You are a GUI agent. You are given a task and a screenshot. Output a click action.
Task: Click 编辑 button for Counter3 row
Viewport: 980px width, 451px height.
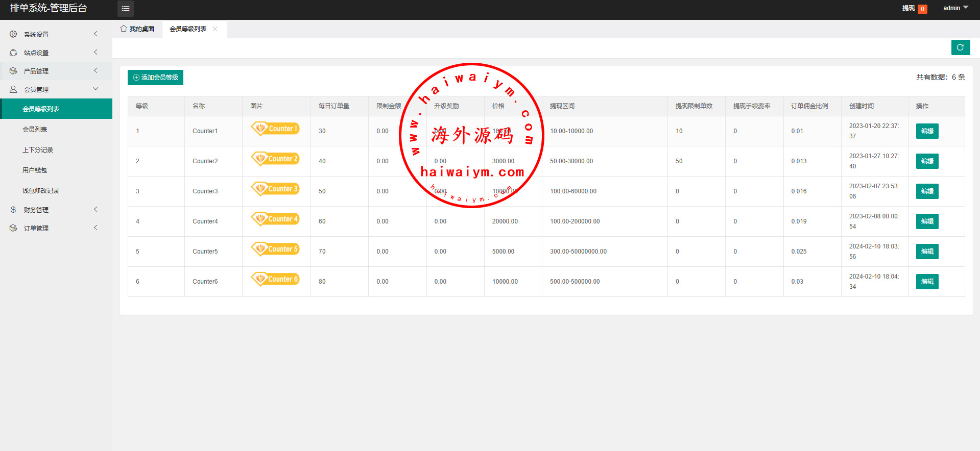[927, 191]
